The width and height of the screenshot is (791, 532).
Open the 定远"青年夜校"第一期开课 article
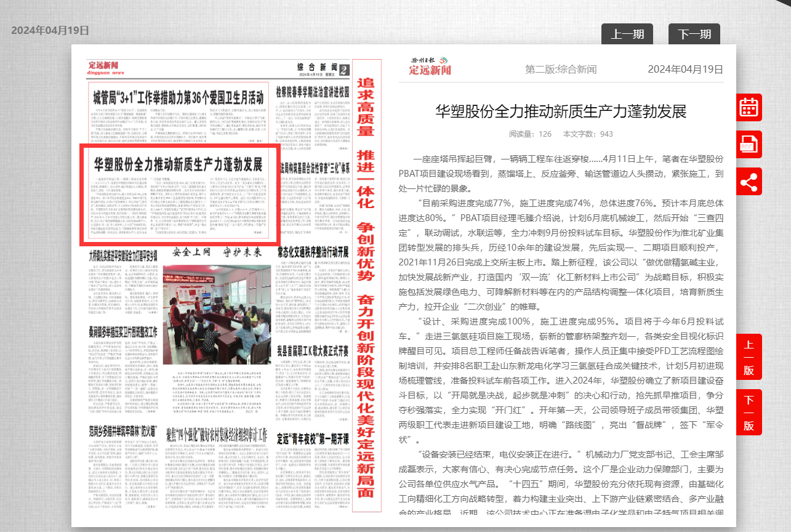pos(313,439)
